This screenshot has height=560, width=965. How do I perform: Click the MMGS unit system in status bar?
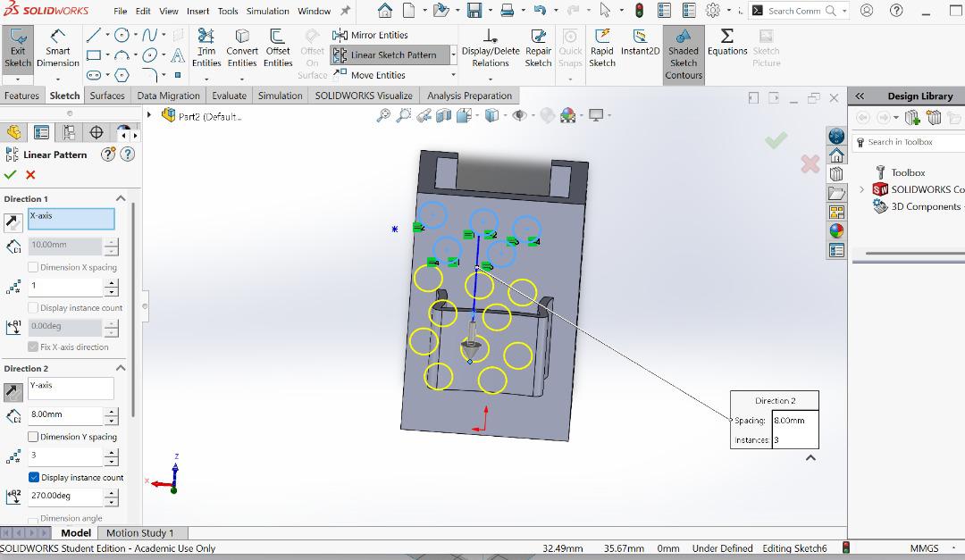925,548
